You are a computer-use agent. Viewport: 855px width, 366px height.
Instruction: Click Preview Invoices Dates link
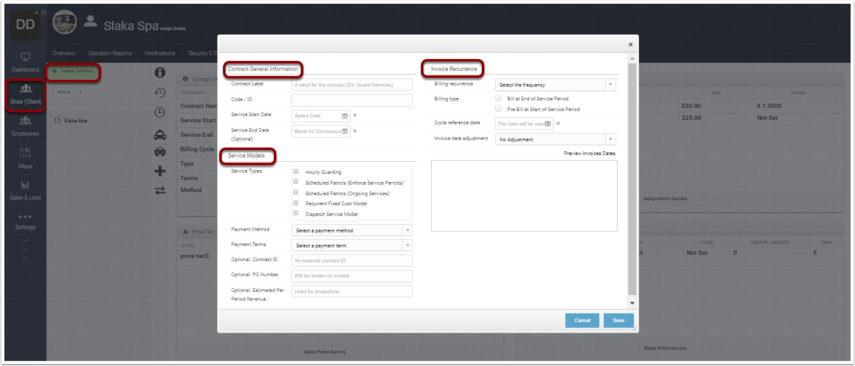point(589,154)
